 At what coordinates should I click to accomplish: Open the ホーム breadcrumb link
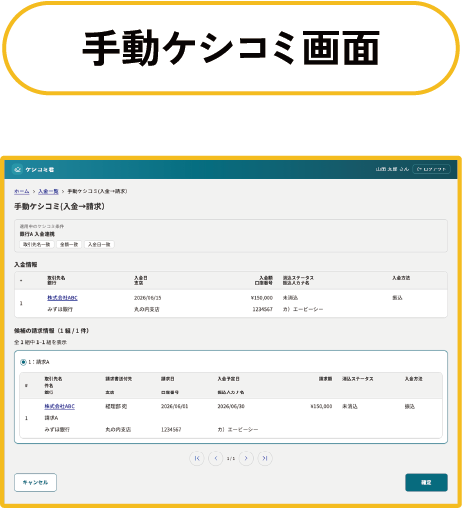(x=22, y=191)
